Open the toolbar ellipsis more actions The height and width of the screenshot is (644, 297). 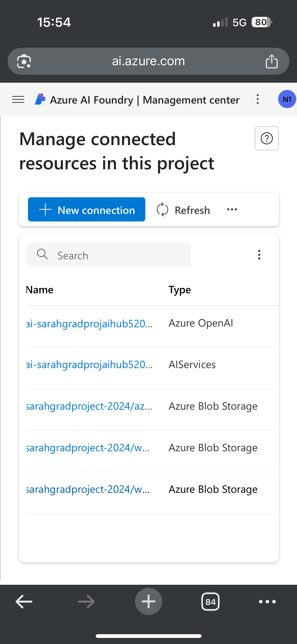coord(232,210)
